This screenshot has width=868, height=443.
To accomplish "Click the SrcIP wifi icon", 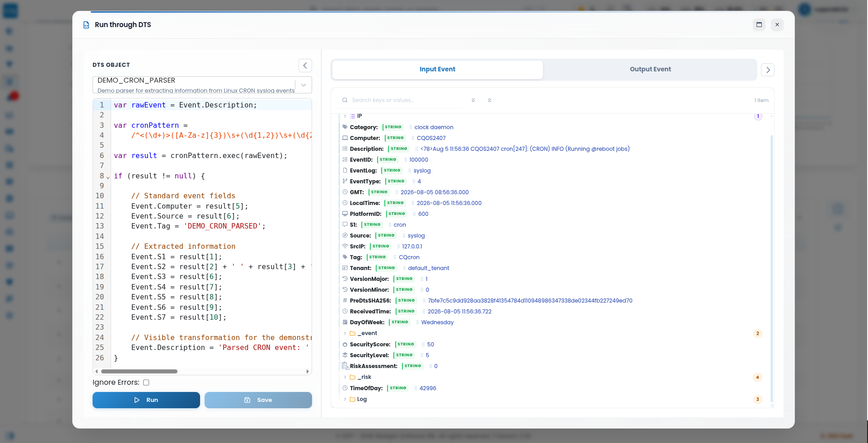I will [345, 246].
